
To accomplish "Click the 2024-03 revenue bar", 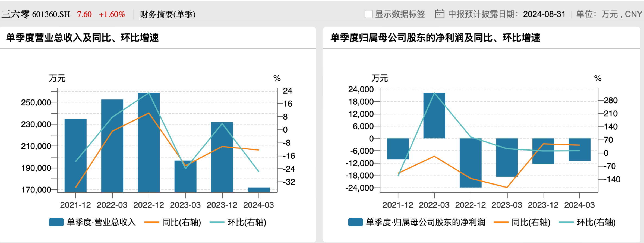I will [x=259, y=190].
